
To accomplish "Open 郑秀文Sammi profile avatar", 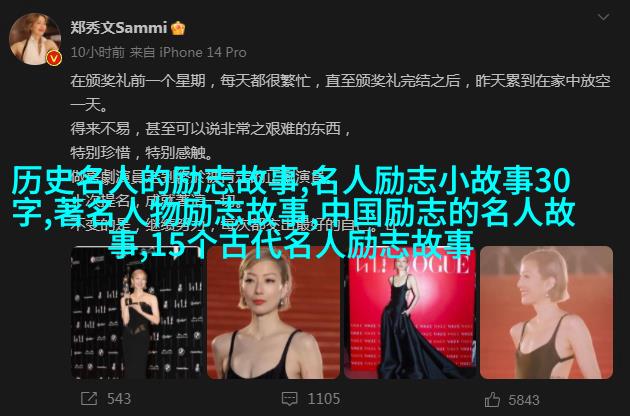I will click(x=35, y=39).
